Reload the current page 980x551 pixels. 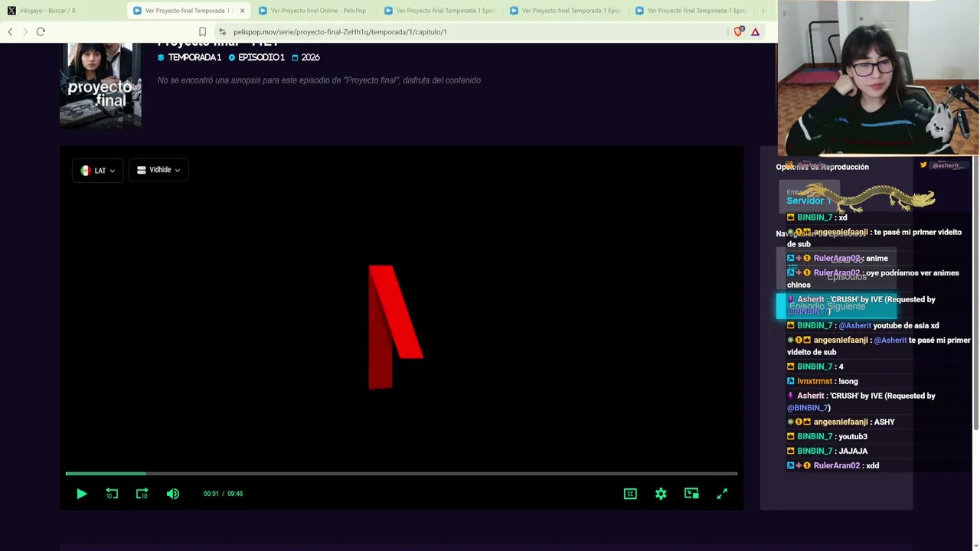pyautogui.click(x=41, y=31)
